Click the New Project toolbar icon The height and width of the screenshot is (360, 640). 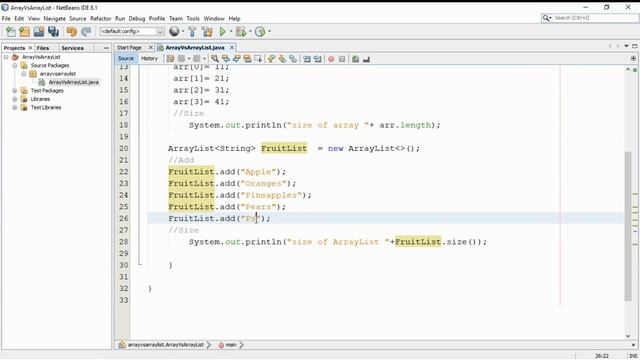point(24,31)
